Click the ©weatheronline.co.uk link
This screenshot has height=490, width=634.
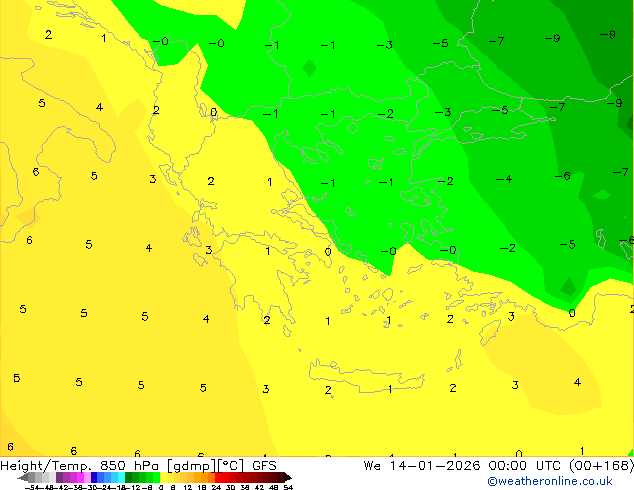550,481
